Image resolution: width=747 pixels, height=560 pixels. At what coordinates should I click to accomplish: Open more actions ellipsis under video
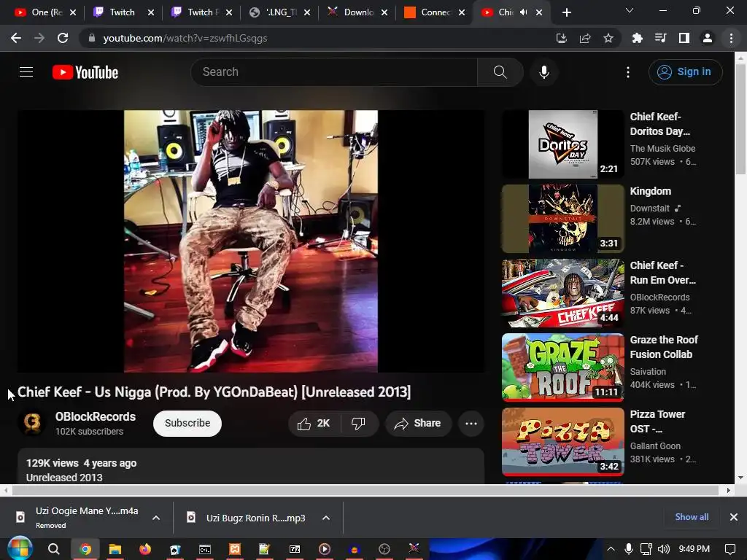click(x=471, y=424)
